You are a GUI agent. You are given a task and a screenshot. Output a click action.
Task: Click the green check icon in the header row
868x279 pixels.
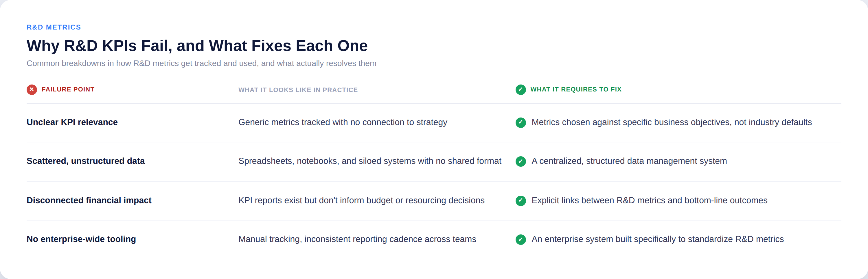coord(521,90)
